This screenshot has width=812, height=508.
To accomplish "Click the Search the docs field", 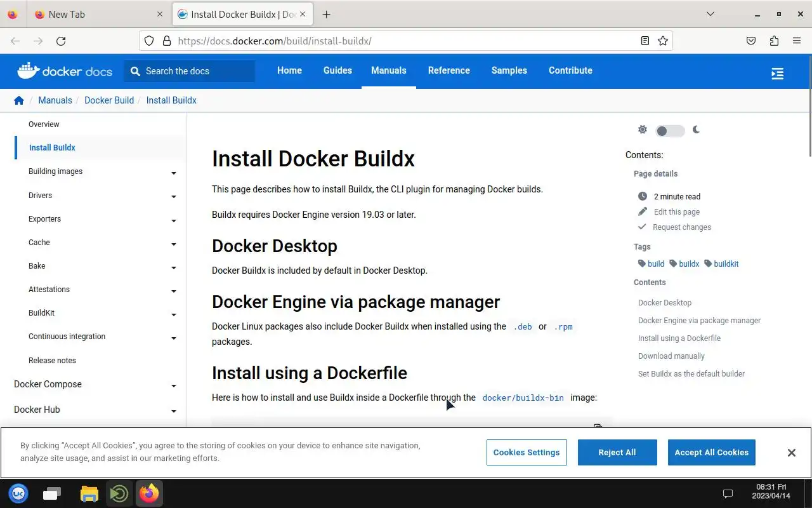I will [x=190, y=71].
